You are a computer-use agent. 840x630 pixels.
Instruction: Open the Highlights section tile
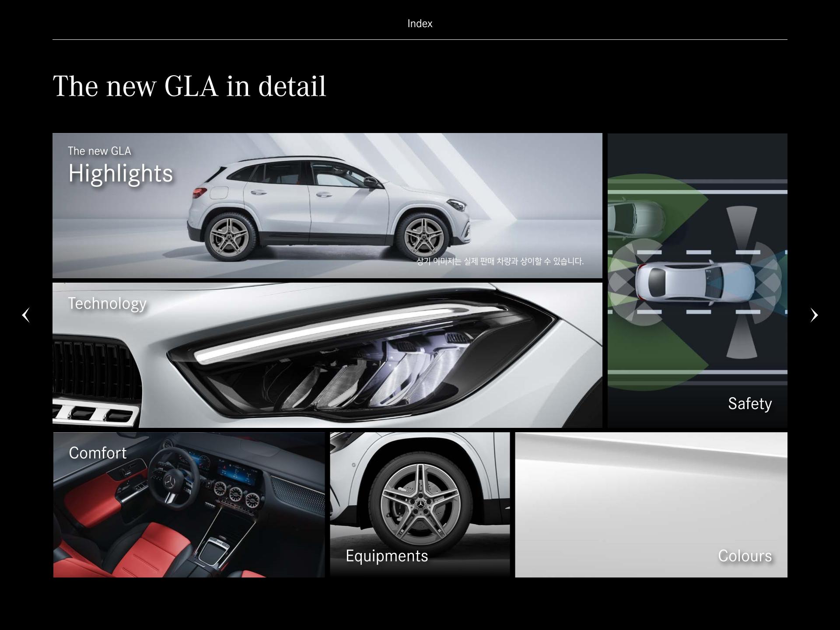327,206
